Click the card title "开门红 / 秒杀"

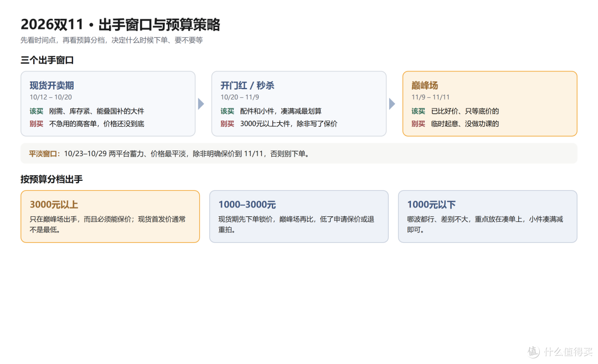click(x=247, y=85)
